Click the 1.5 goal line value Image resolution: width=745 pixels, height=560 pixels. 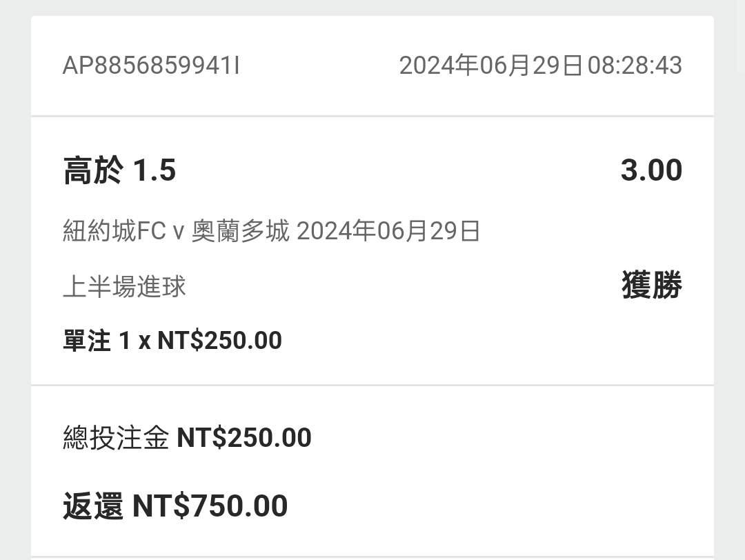click(x=155, y=170)
